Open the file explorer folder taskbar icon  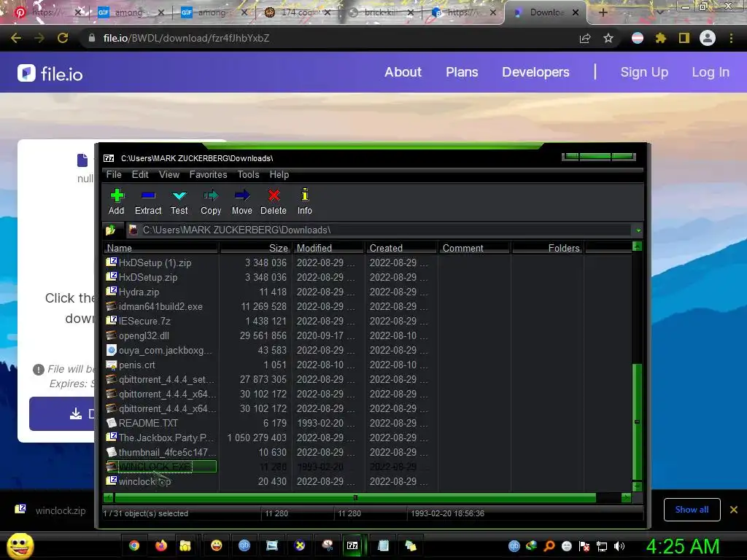[x=185, y=545]
